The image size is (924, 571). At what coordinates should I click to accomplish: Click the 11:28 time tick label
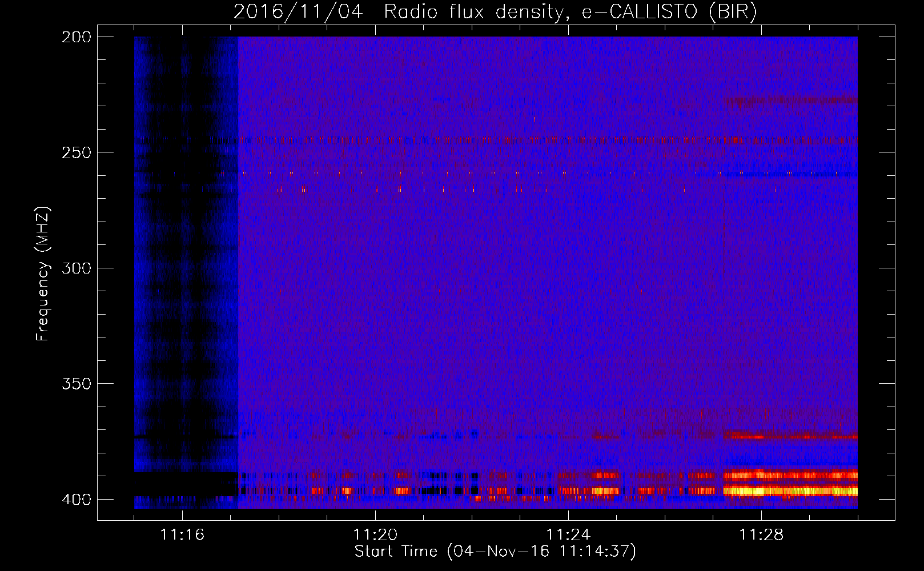click(761, 534)
